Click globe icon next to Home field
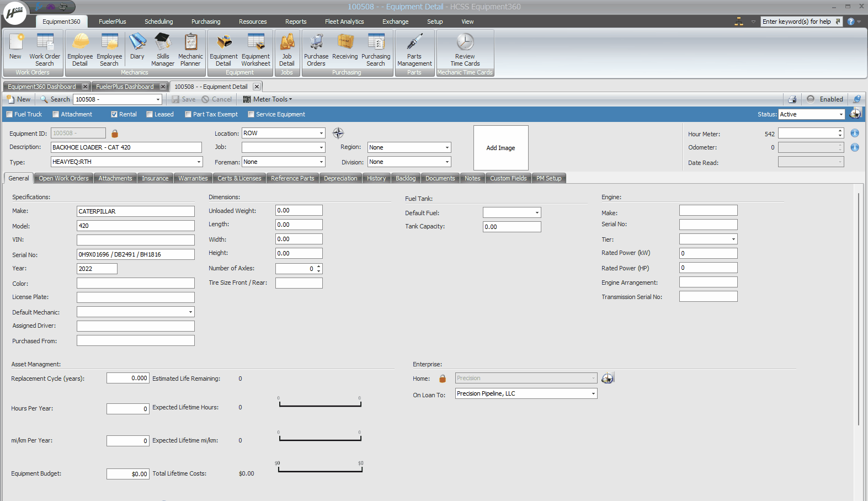868x501 pixels. coord(608,378)
